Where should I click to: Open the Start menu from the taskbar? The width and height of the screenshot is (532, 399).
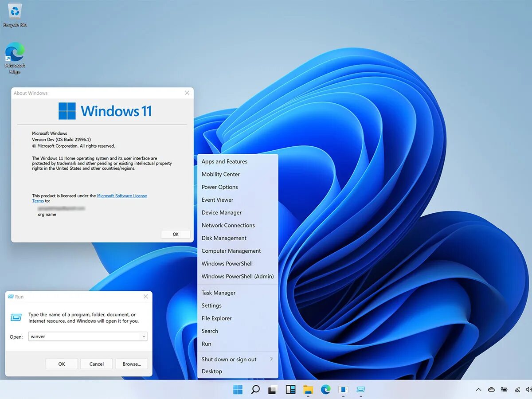click(238, 389)
